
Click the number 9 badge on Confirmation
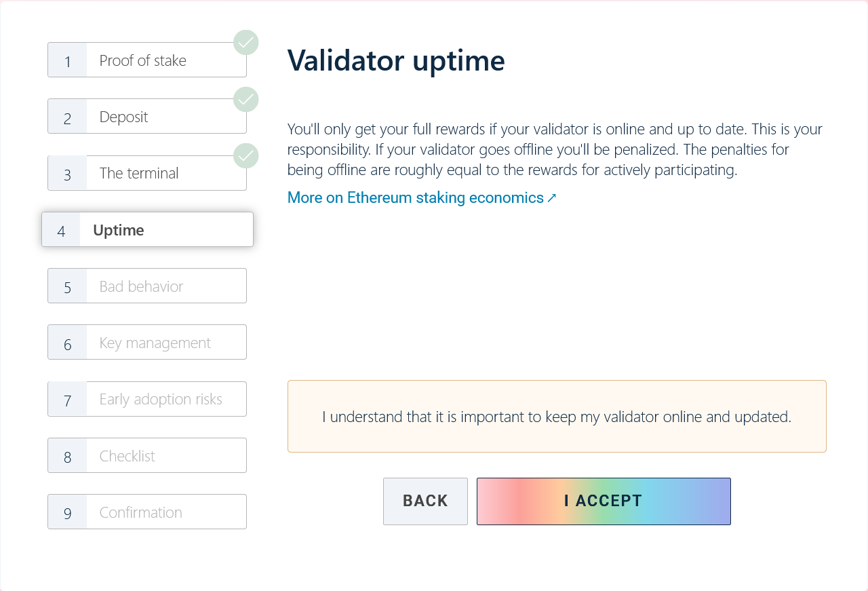click(x=66, y=512)
